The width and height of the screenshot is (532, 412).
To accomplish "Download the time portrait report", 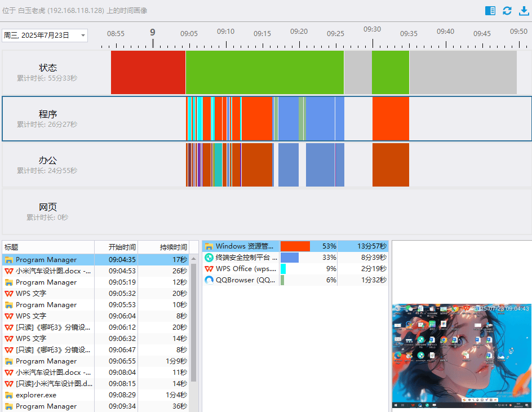I will click(x=524, y=11).
